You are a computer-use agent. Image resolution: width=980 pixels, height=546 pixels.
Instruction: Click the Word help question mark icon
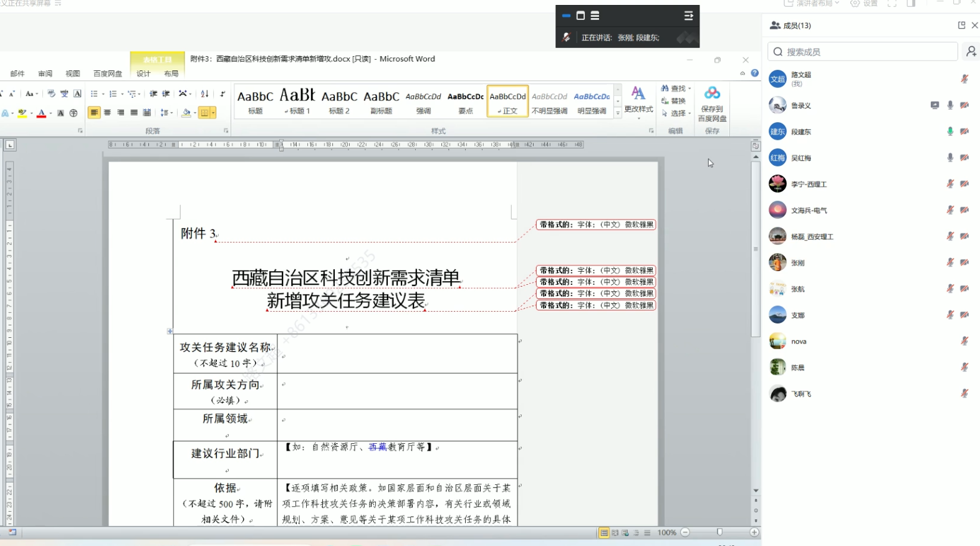tap(755, 74)
